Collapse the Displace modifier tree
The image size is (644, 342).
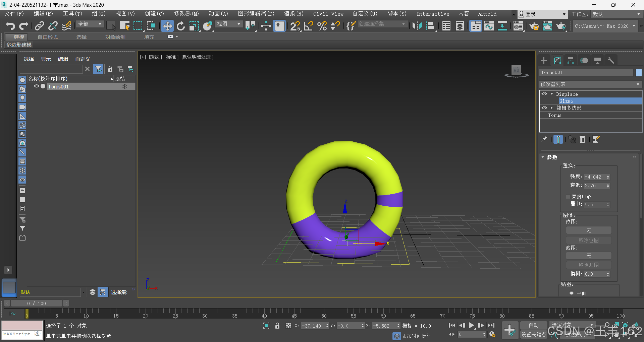[551, 94]
